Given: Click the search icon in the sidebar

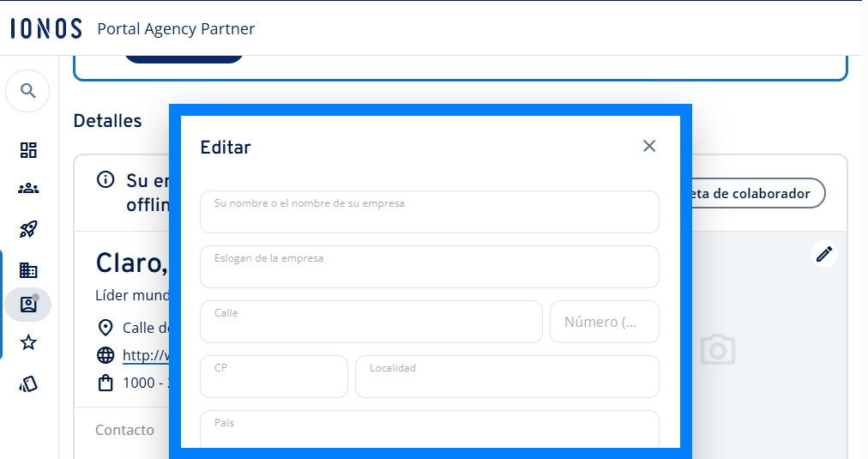Looking at the screenshot, I should coord(28,91).
